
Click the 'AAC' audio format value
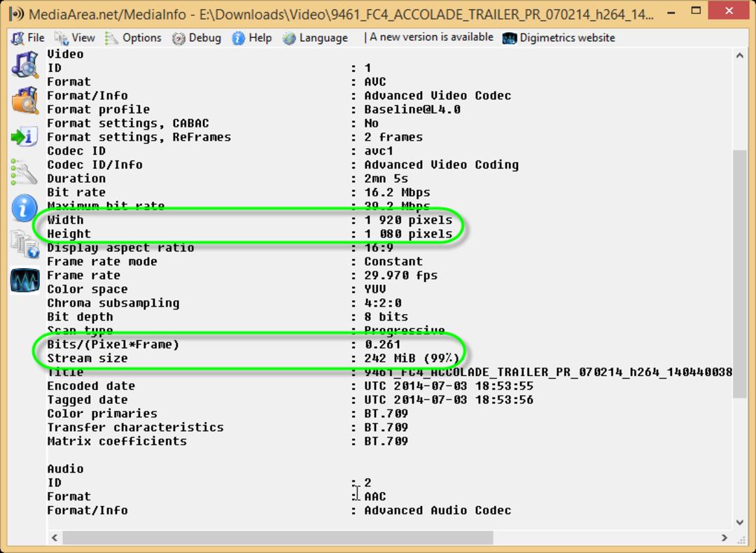tap(375, 496)
